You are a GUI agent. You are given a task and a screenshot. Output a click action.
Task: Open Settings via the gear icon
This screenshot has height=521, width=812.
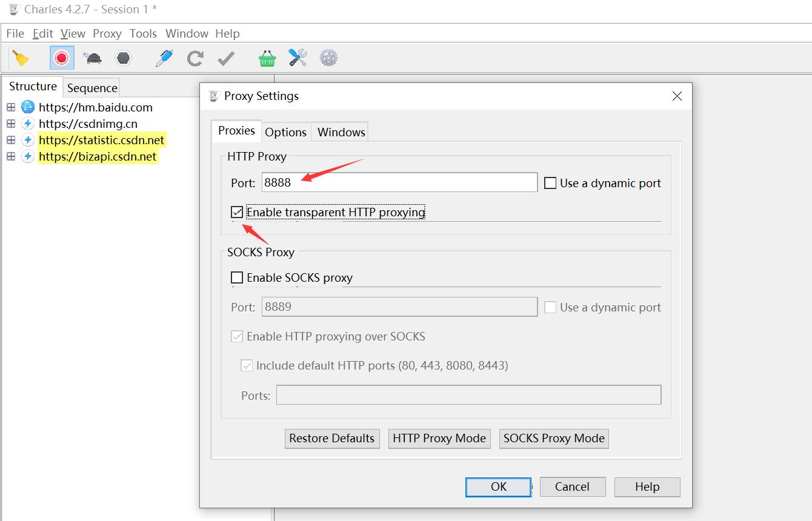point(328,58)
